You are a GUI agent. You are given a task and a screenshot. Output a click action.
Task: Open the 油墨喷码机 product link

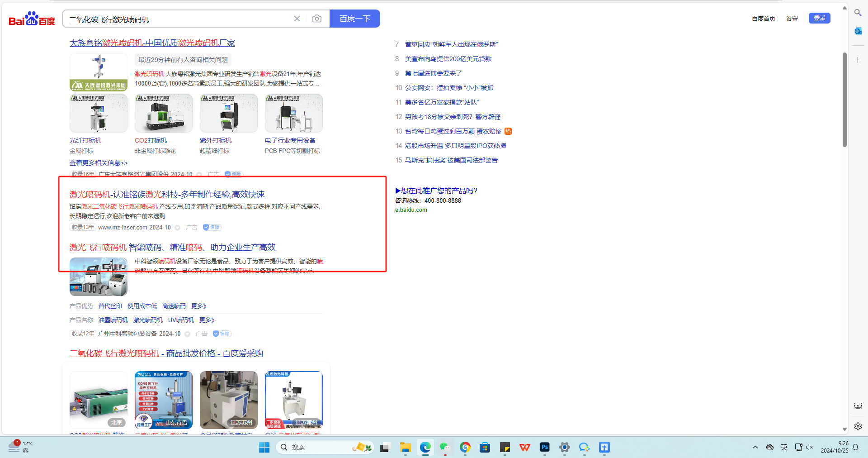pyautogui.click(x=113, y=320)
